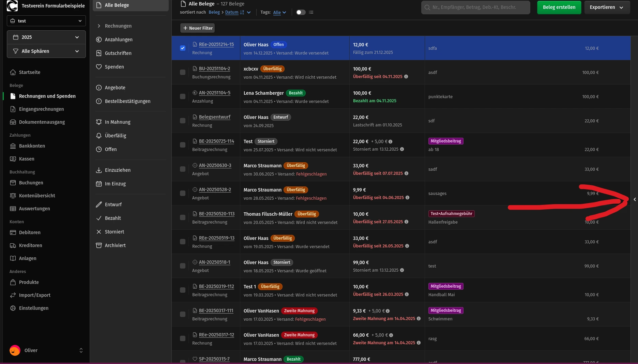Open the Archiviert receipts list
The width and height of the screenshot is (638, 364).
coord(115,245)
